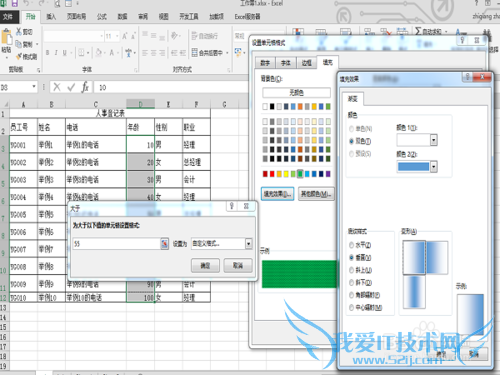
Task: Click the Font Color letter A icon
Action: point(112,53)
